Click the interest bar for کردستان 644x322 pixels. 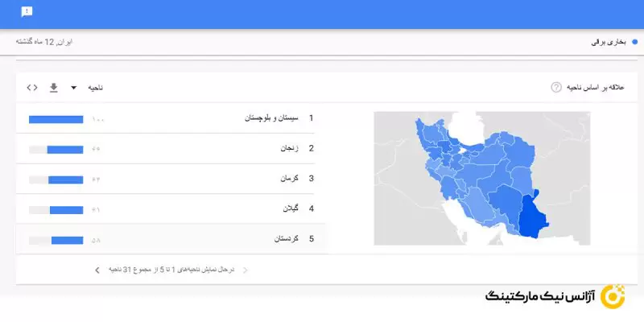(x=67, y=240)
